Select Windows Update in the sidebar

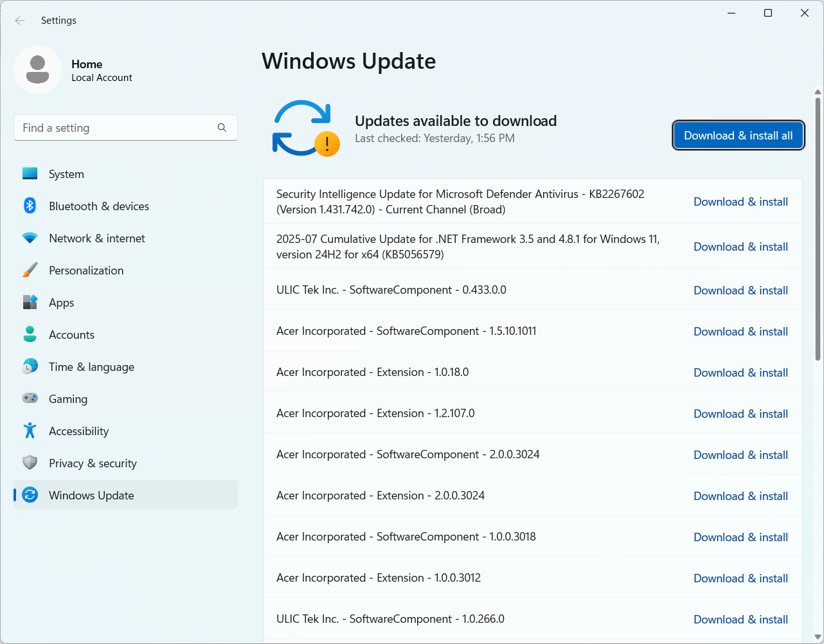[x=125, y=495]
